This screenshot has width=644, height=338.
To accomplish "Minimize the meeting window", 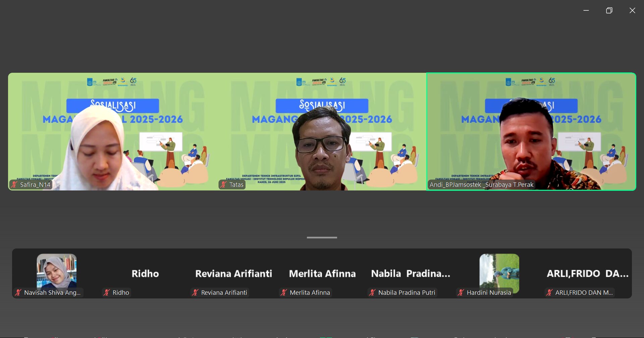I will pos(586,10).
